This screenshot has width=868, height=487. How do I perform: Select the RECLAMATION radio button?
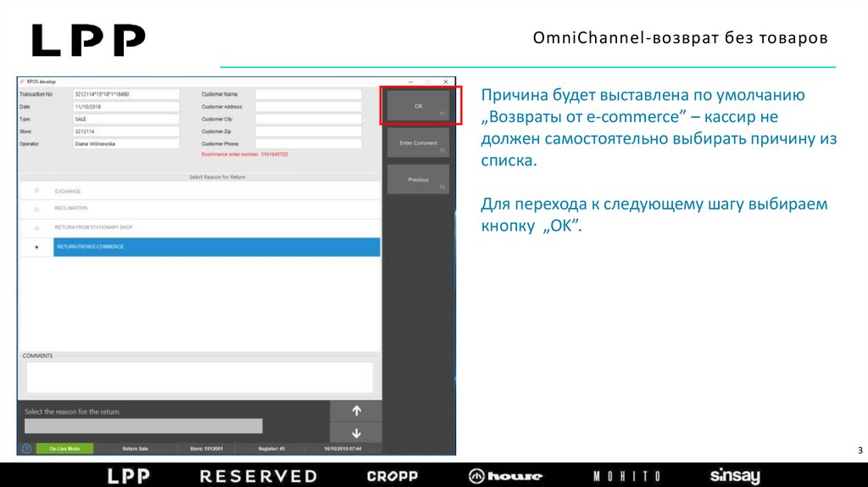36,209
